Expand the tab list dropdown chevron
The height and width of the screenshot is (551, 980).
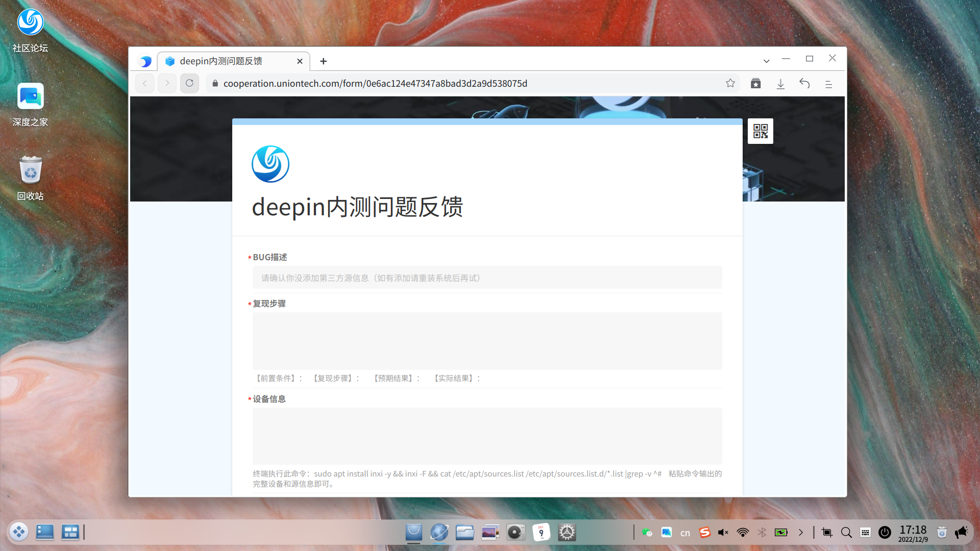(x=766, y=61)
